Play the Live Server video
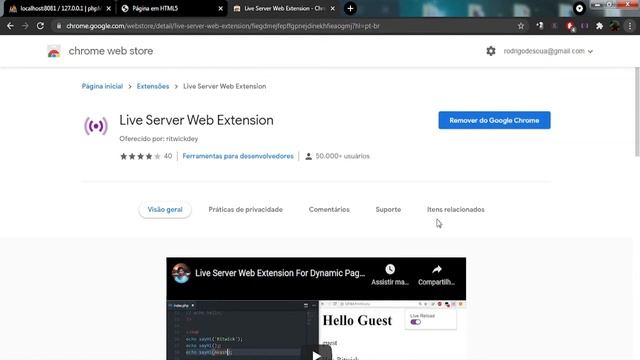 point(316,355)
